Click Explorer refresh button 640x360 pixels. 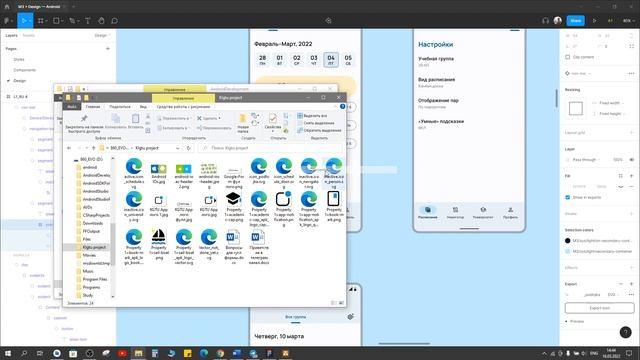(189, 148)
